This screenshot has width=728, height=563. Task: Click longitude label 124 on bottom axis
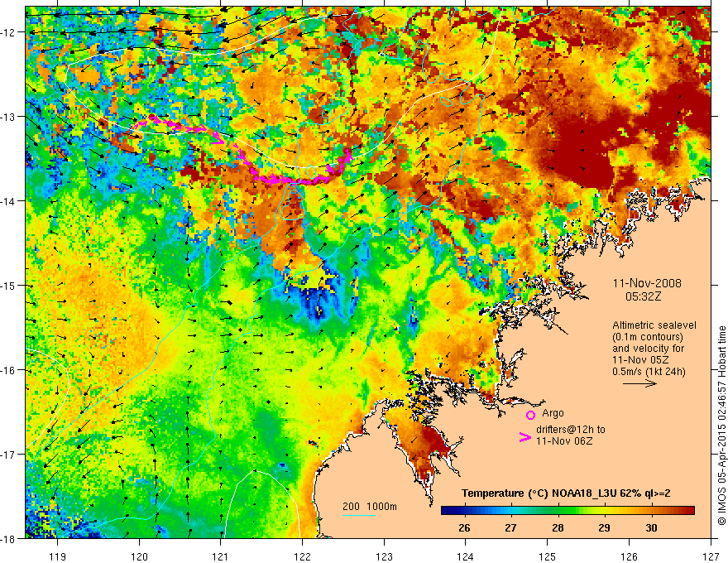pyautogui.click(x=466, y=556)
